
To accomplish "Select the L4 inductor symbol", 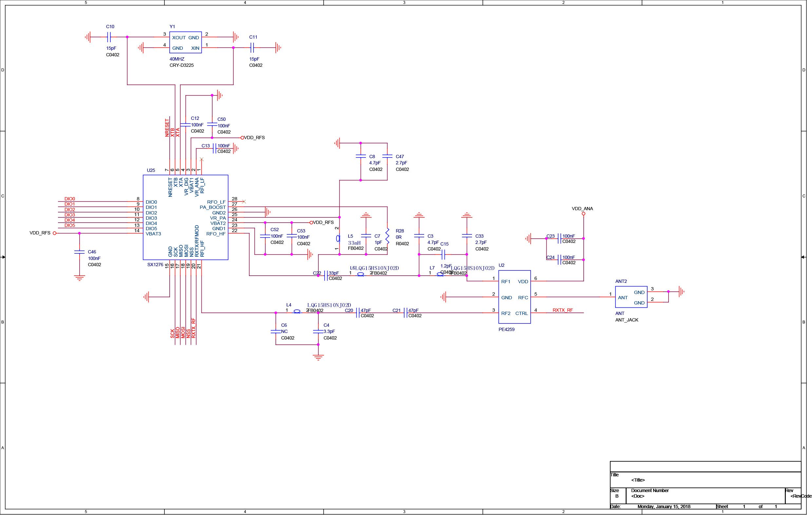I will [297, 312].
